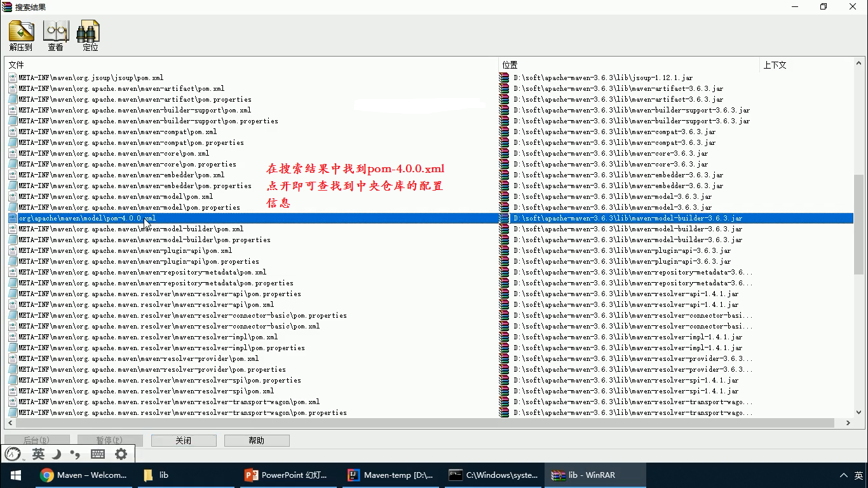The image size is (868, 488).
Task: Select maven-resolver-impl\pom.xml row
Action: click(430, 337)
